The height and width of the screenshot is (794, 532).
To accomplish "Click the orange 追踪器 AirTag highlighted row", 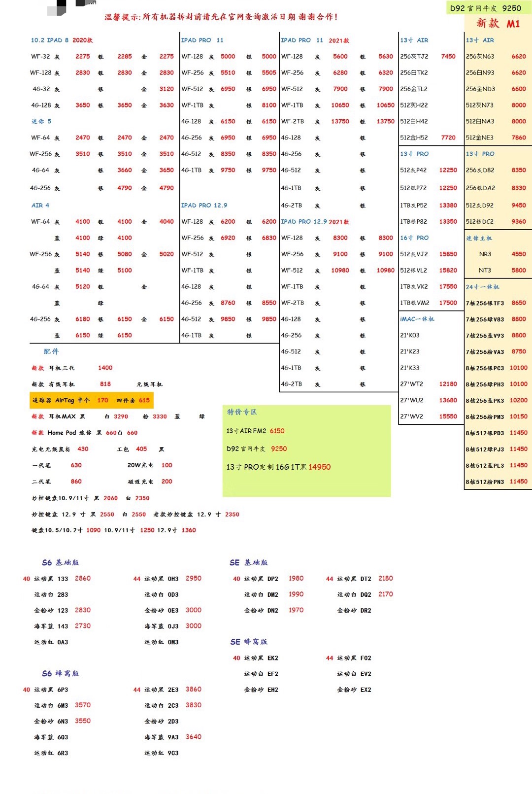I will [x=92, y=400].
